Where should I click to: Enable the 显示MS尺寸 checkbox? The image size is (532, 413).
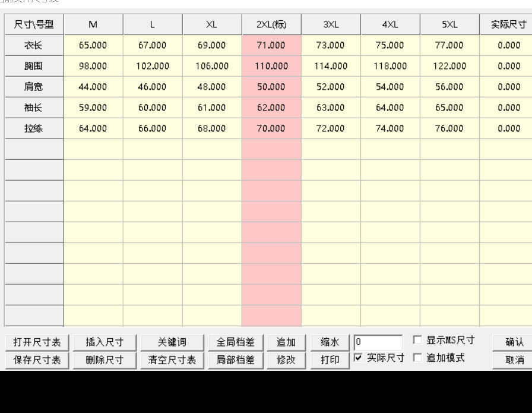pyautogui.click(x=416, y=339)
